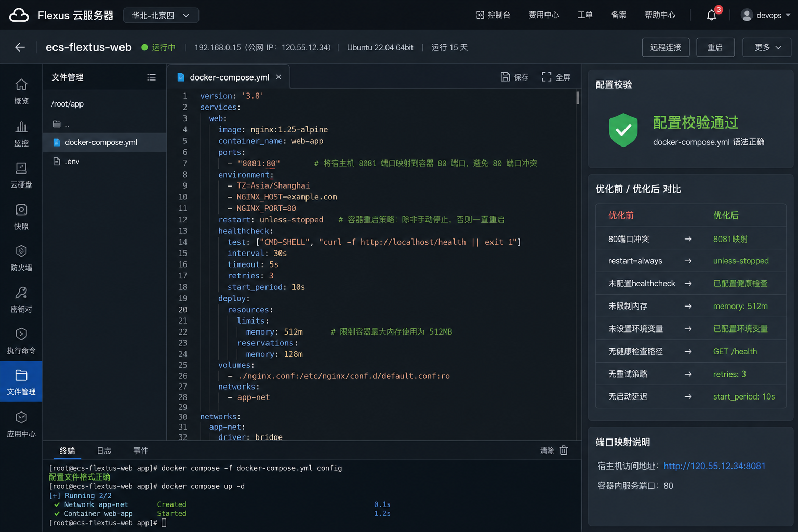Screen dimensions: 798x532
Task: Open 防火墙 sidebar icon
Action: pos(21,258)
